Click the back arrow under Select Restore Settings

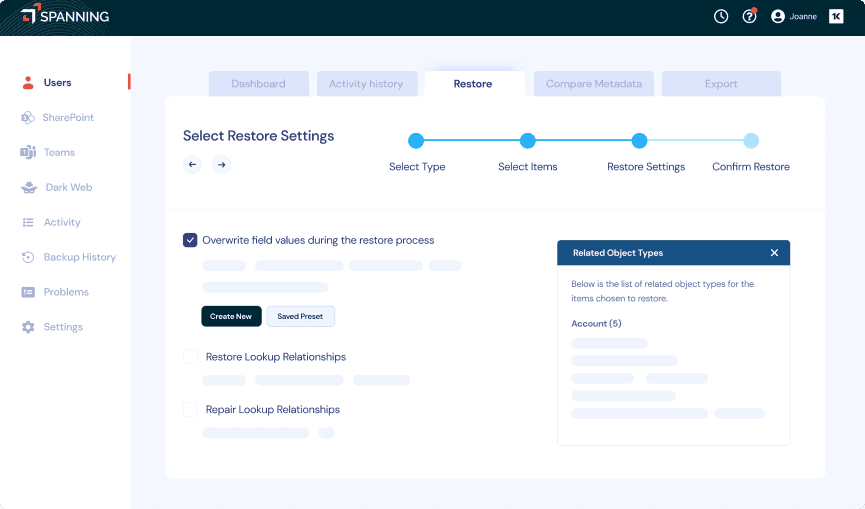coord(192,165)
